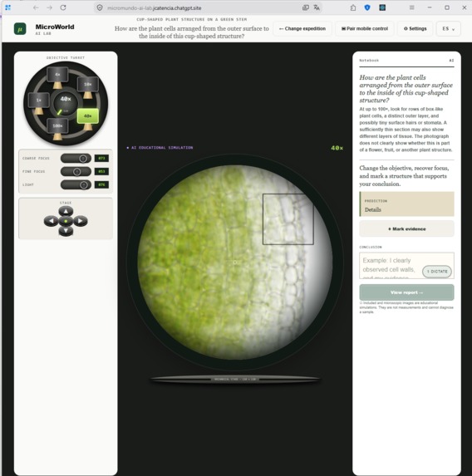Reload the page with the refresh icon
The width and height of the screenshot is (472, 476).
[x=63, y=7]
